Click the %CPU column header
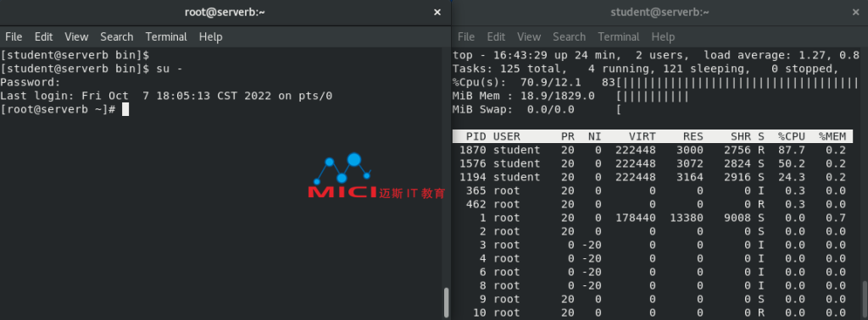 tap(792, 136)
